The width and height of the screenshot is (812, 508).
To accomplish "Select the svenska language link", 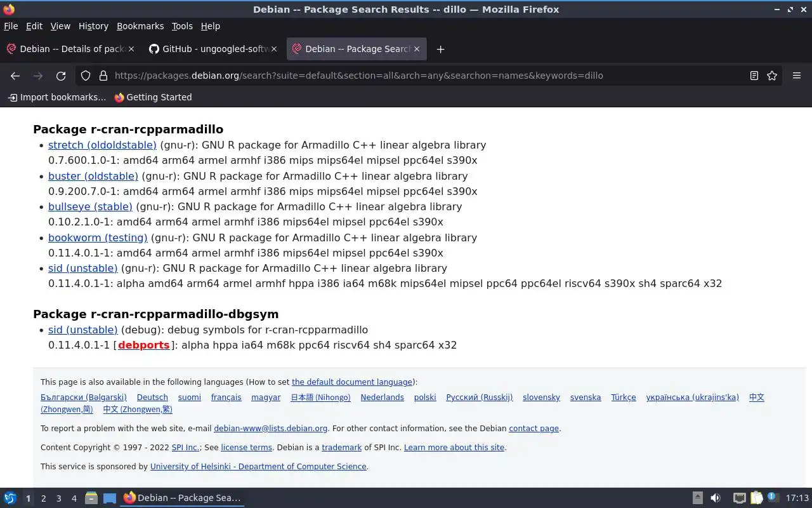I will point(586,397).
